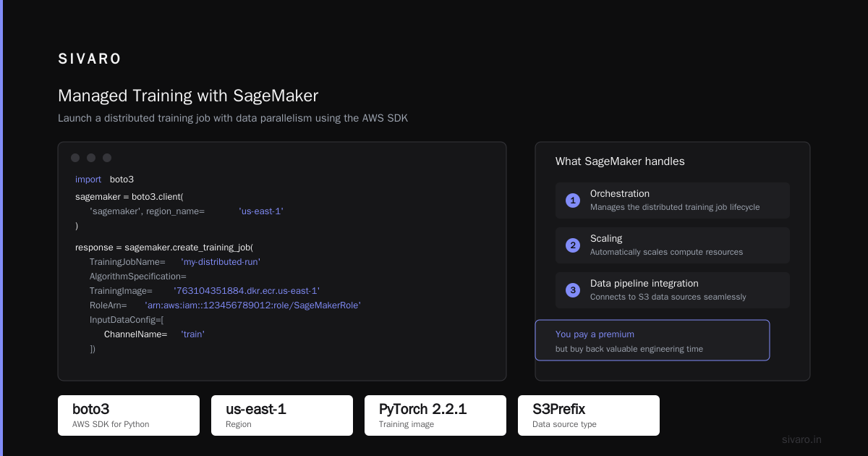Click the 'Managed Training with SageMaker' heading
868x456 pixels.
(x=188, y=96)
